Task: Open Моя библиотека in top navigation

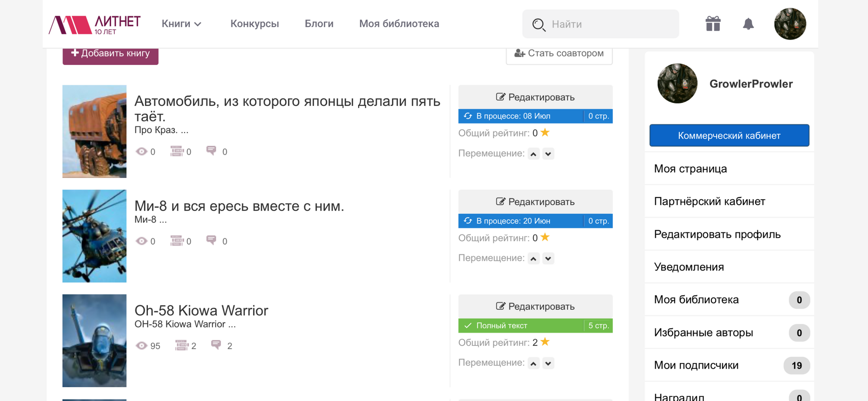Action: [399, 24]
